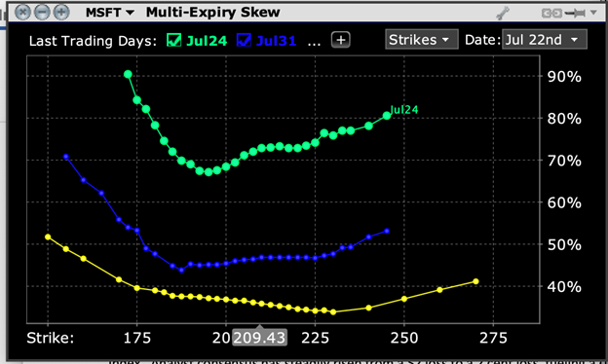
Task: Click the Jul24 green label text
Action: click(207, 41)
